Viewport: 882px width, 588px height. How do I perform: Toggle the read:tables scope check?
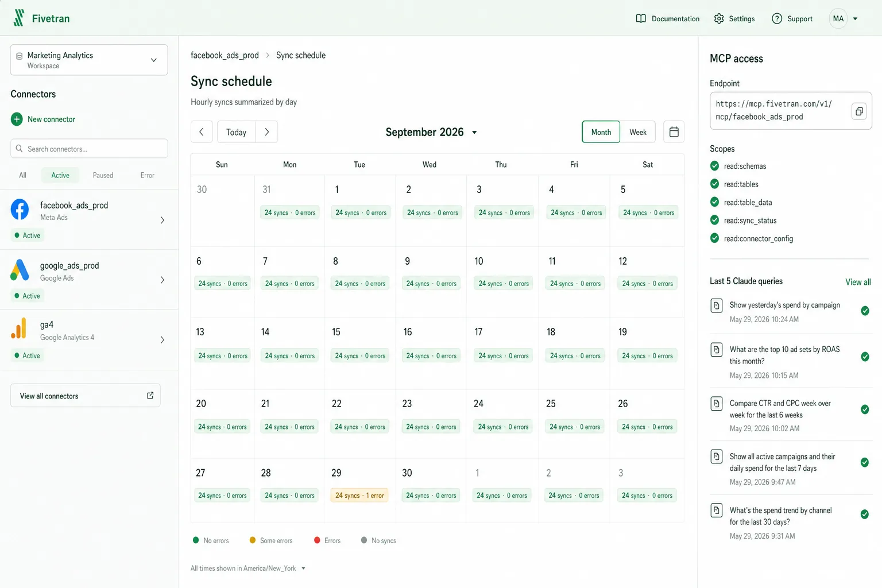click(714, 184)
